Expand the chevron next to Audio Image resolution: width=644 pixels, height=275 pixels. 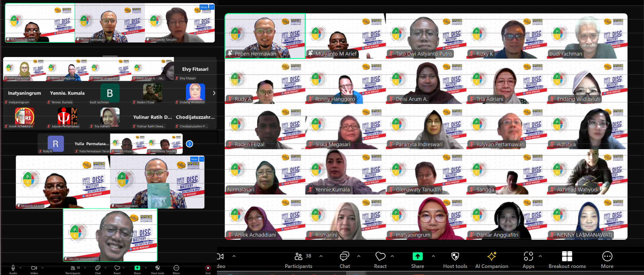coord(20,268)
